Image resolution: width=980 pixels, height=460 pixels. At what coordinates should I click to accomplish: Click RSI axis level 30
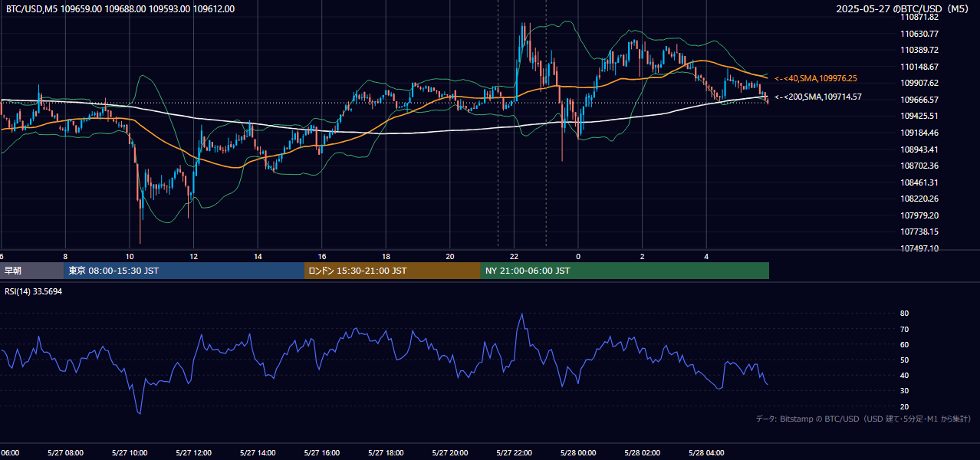point(905,391)
